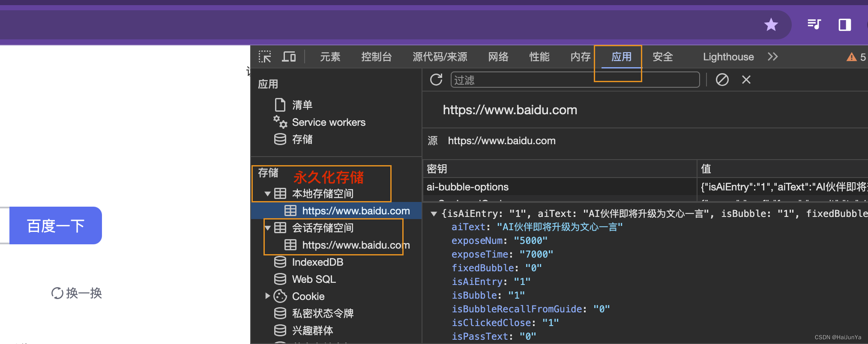Click the 换一换 refresh link

[x=77, y=293]
